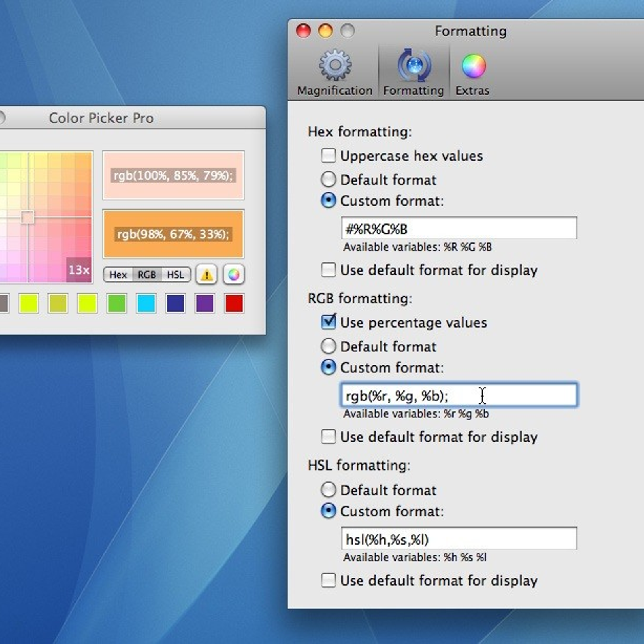This screenshot has height=644, width=644.
Task: Close the Formatting window with red button
Action: 303,31
